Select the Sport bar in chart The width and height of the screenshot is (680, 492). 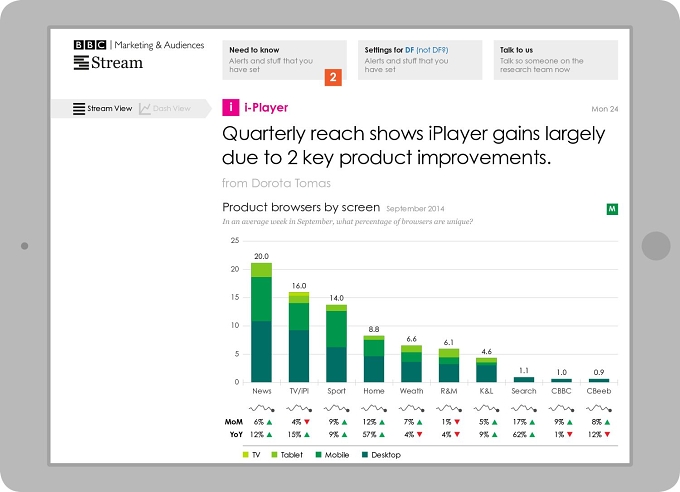[337, 344]
